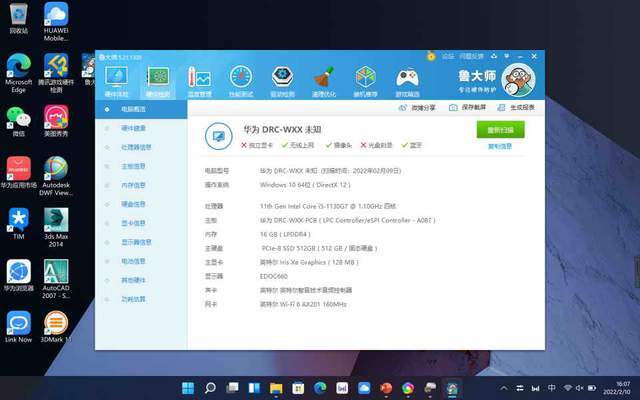Click the 摄像头 status item

click(x=339, y=145)
